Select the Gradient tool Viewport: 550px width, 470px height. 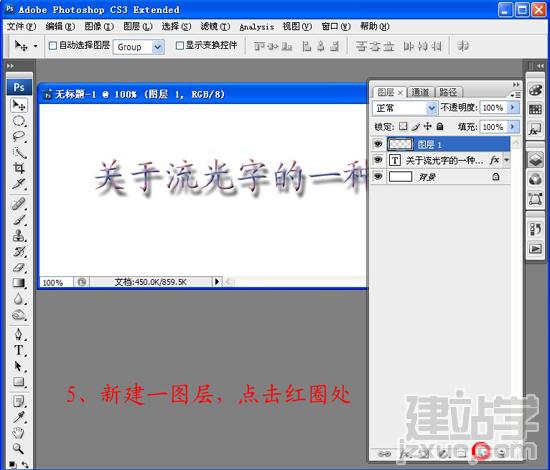point(19,283)
